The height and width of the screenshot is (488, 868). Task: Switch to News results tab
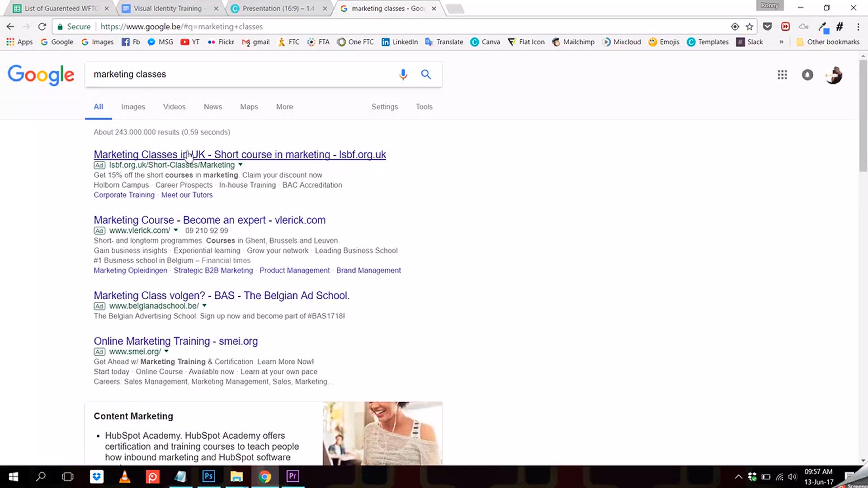212,107
